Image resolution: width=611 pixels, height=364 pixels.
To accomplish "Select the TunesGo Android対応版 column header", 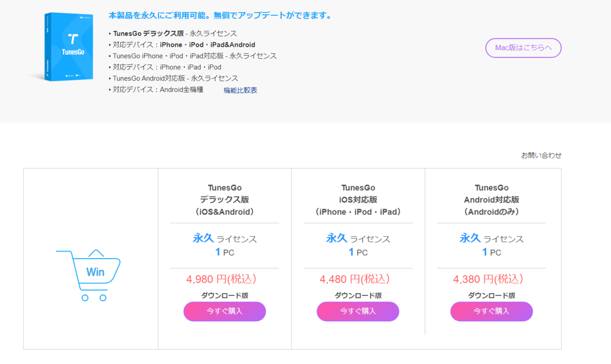I will pos(491,200).
